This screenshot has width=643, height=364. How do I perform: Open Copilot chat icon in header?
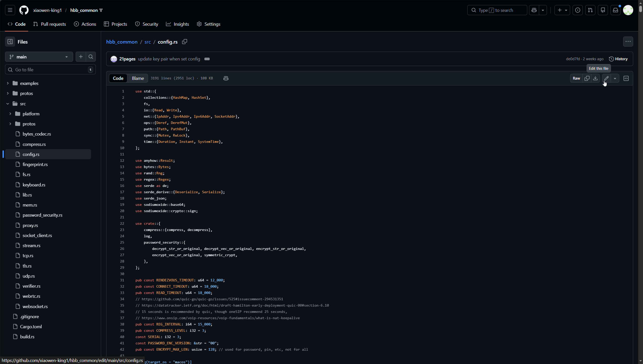534,10
